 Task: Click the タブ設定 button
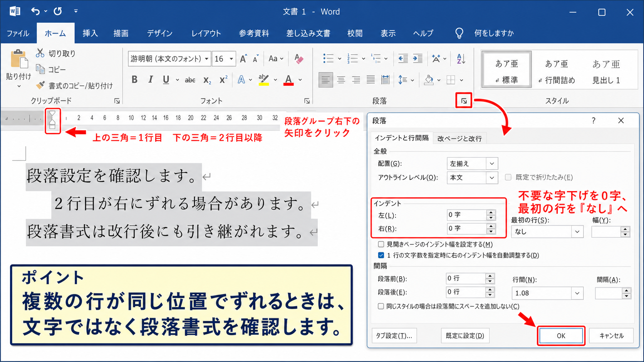394,335
